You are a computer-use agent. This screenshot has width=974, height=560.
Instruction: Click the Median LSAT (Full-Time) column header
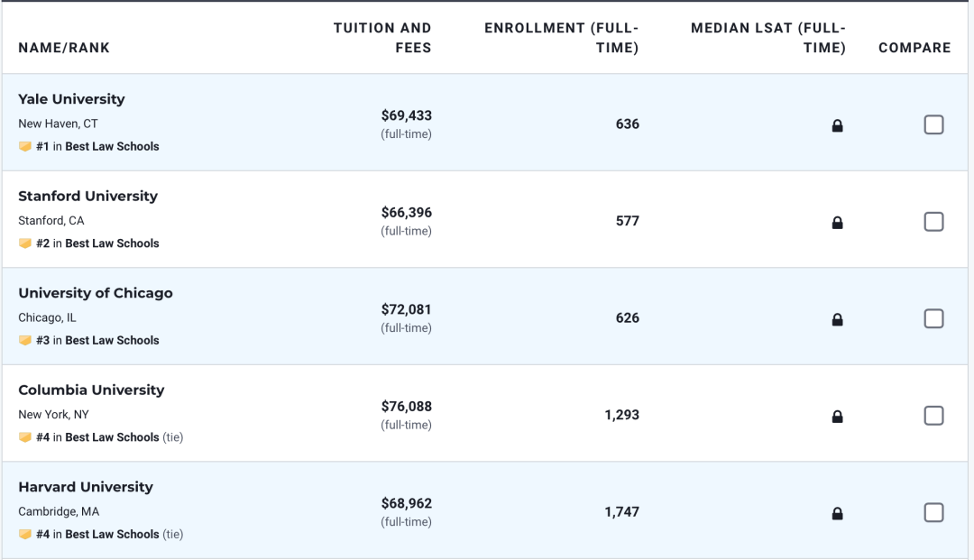pos(768,38)
